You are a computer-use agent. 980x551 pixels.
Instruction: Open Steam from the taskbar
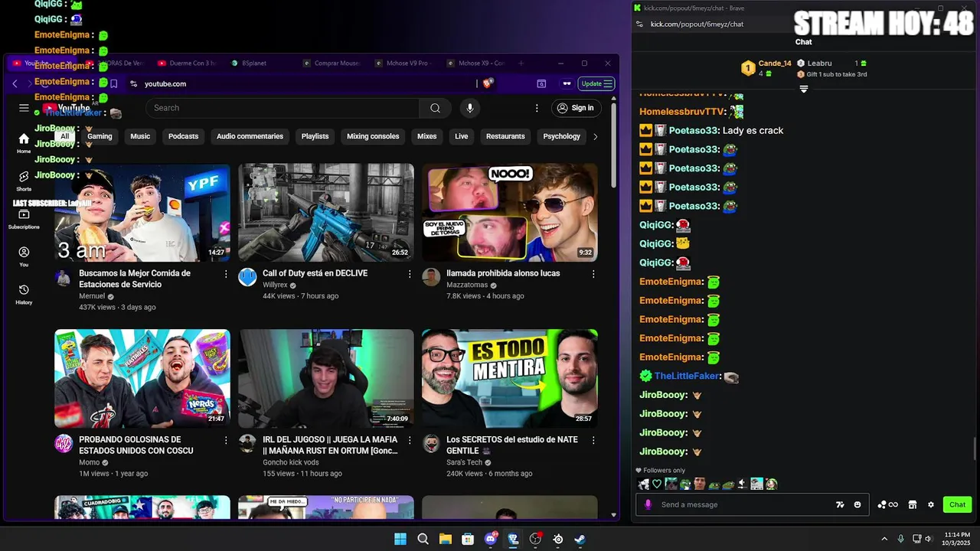580,539
